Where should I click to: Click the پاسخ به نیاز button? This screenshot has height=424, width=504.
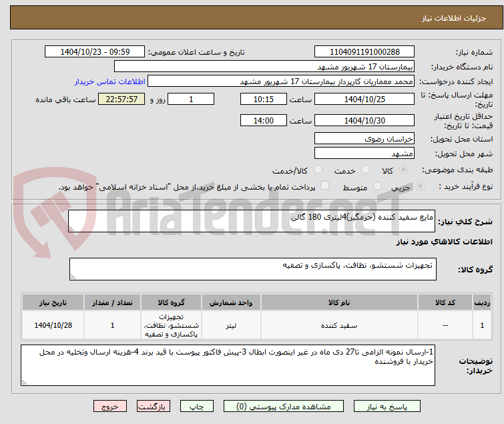[x=387, y=407]
